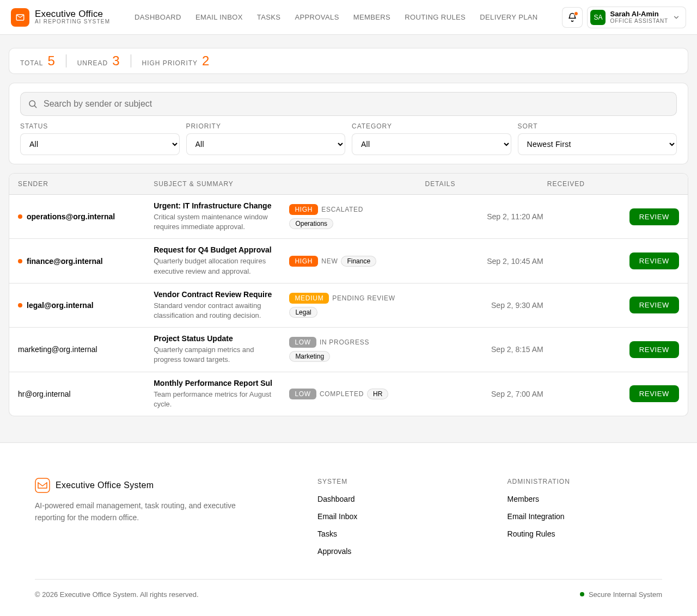
Task: Open footer Routing Rules link
Action: [531, 534]
